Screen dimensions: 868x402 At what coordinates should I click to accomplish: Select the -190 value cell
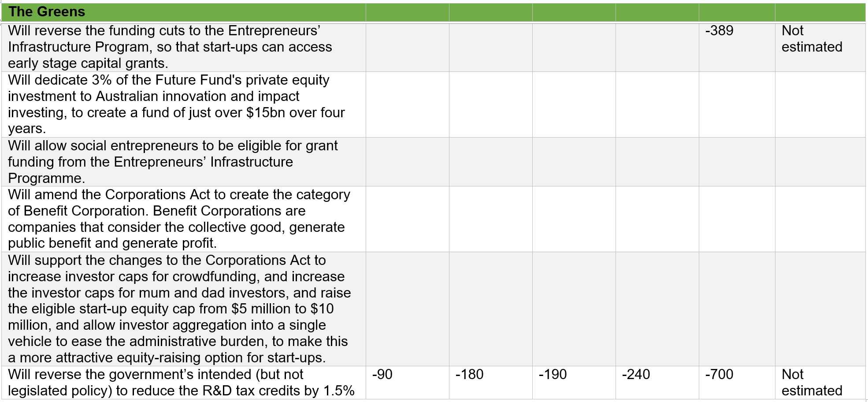tap(553, 375)
